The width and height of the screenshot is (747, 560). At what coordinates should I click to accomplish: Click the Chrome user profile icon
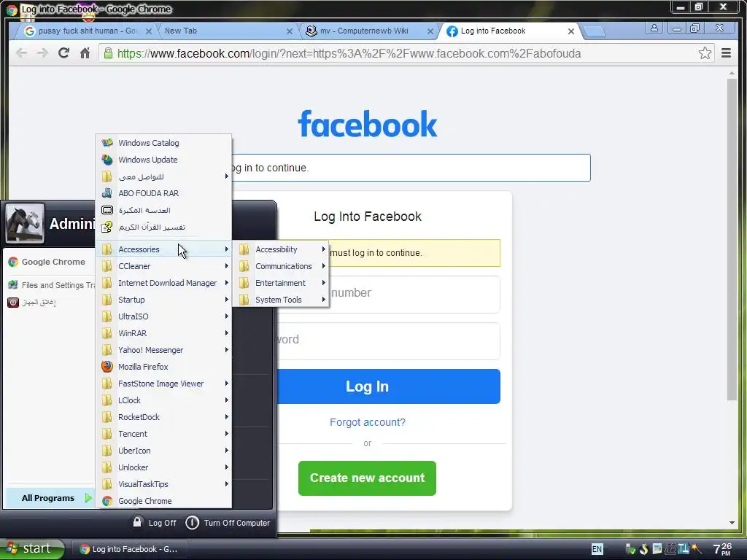pyautogui.click(x=654, y=28)
